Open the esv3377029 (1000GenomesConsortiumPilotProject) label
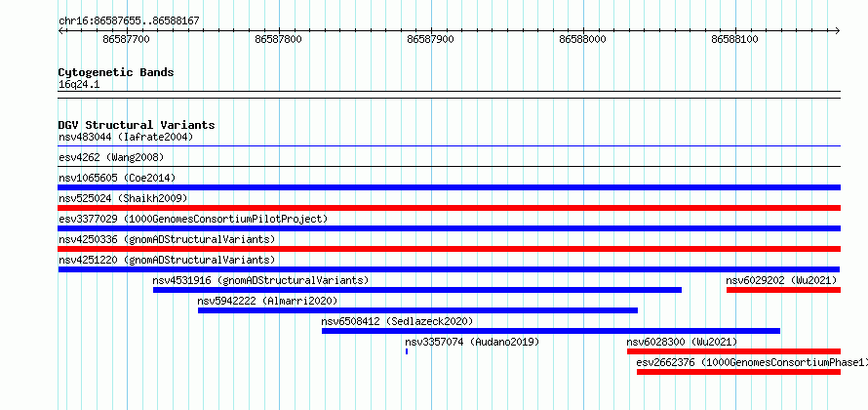This screenshot has width=868, height=410. (x=193, y=219)
